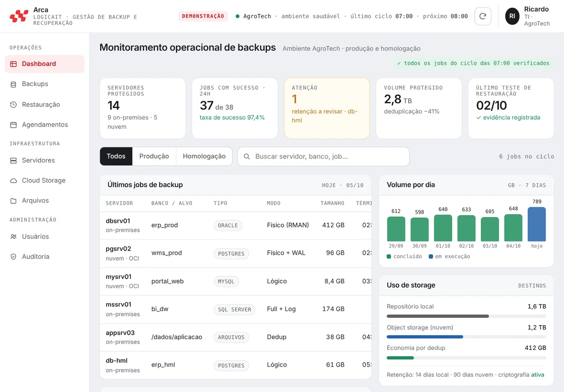Click the /dados/aplicacao target cell

(x=177, y=337)
